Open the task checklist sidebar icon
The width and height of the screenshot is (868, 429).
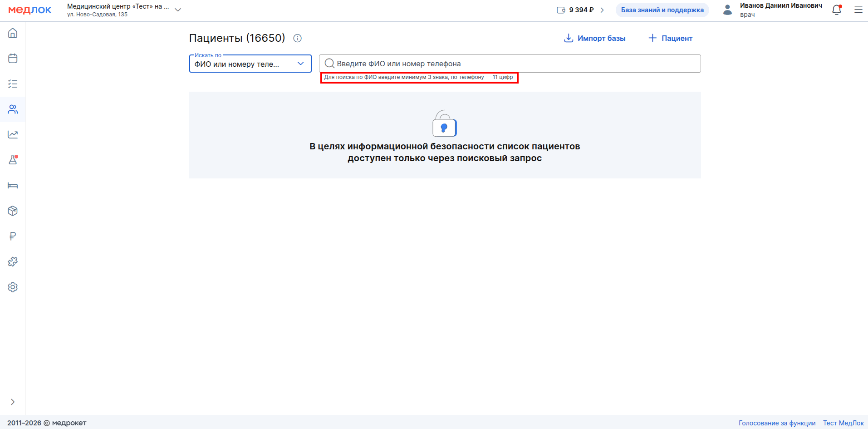click(x=13, y=84)
